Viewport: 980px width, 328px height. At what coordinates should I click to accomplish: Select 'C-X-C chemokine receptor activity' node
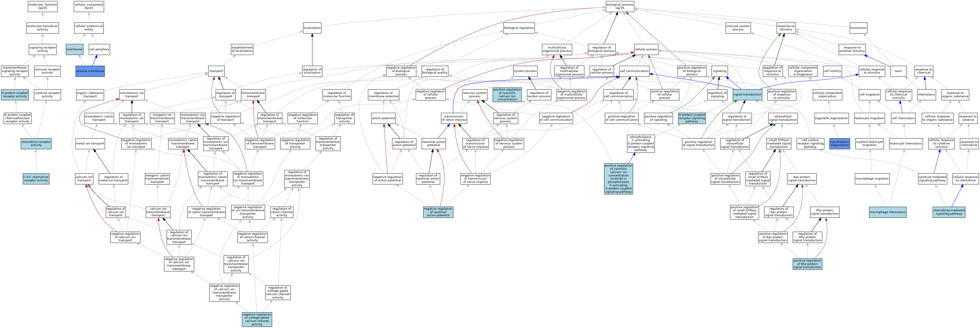click(x=36, y=179)
